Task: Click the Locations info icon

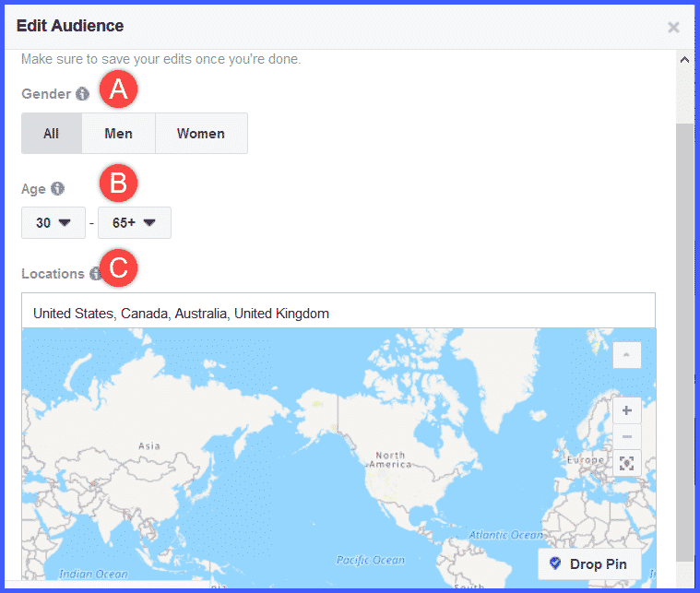Action: click(x=95, y=274)
